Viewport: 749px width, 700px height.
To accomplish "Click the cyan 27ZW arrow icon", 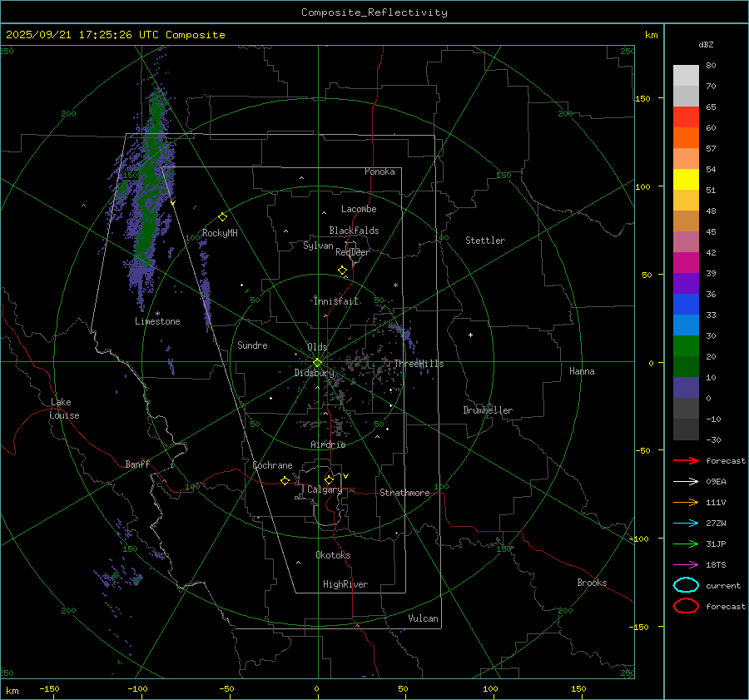I will [x=685, y=523].
